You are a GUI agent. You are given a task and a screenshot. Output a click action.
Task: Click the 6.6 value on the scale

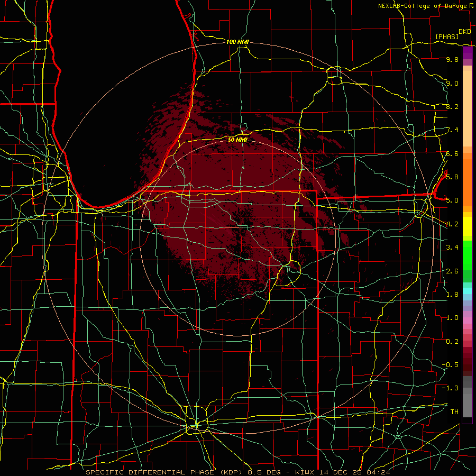click(x=452, y=153)
